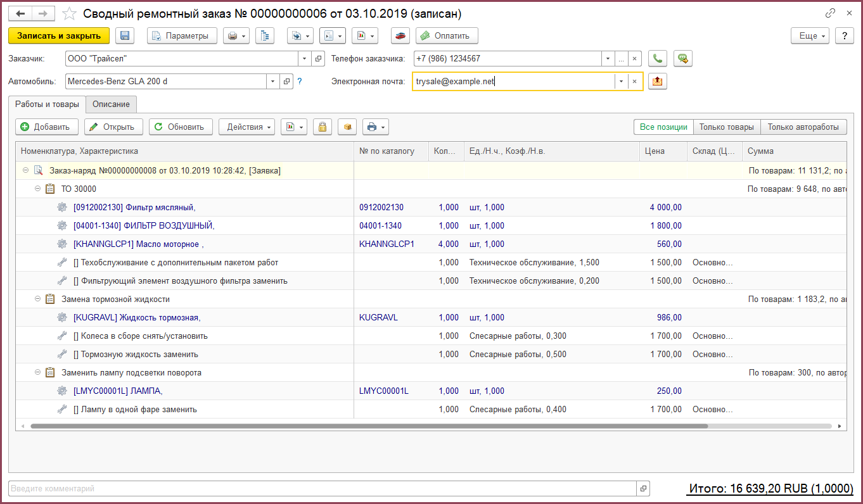This screenshot has width=863, height=504.
Task: Click the red car icon button
Action: point(400,36)
